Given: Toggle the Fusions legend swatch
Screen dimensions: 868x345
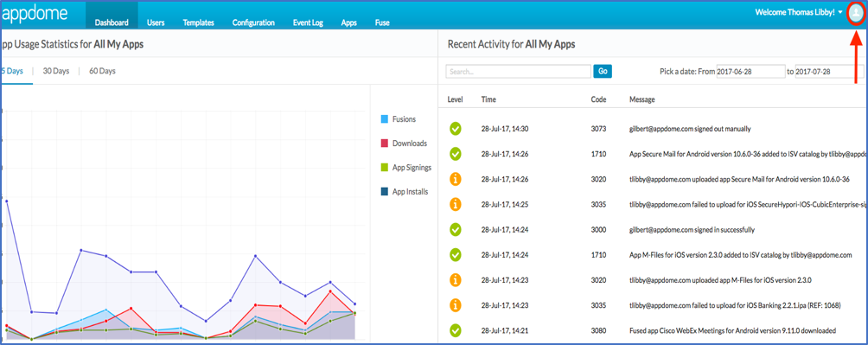Looking at the screenshot, I should coord(384,119).
